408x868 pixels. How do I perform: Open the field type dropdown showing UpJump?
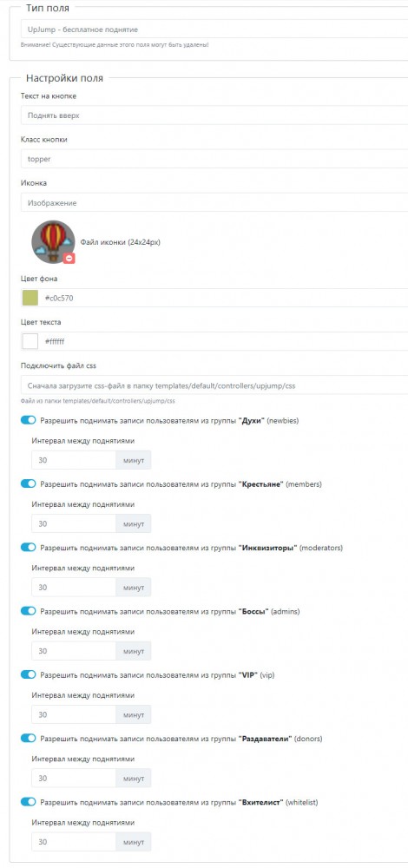click(214, 29)
